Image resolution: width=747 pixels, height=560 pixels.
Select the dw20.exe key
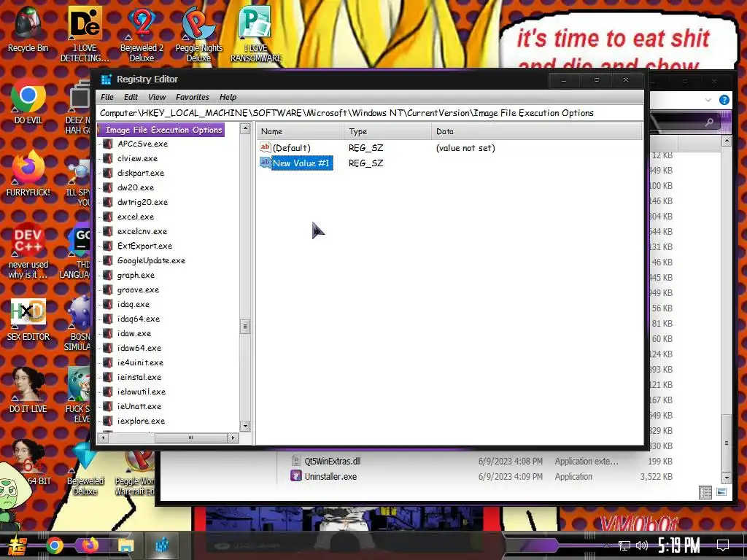tap(135, 187)
